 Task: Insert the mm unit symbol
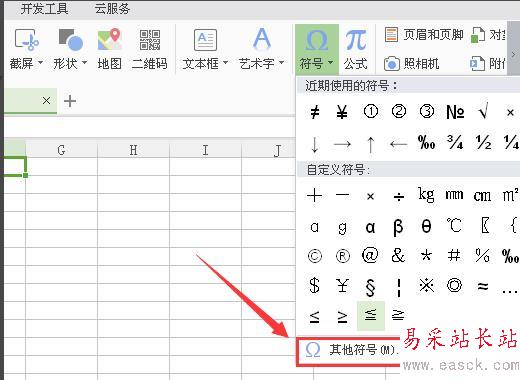pos(455,195)
